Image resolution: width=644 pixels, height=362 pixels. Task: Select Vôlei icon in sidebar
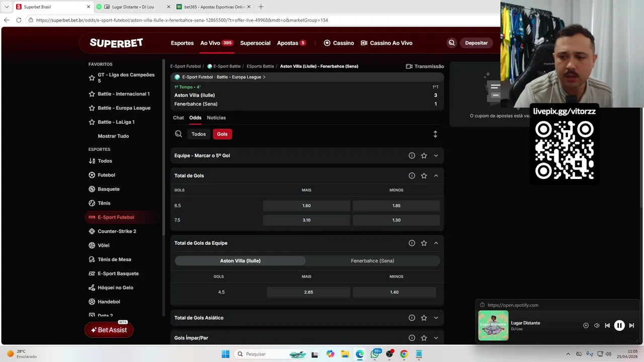(92, 245)
